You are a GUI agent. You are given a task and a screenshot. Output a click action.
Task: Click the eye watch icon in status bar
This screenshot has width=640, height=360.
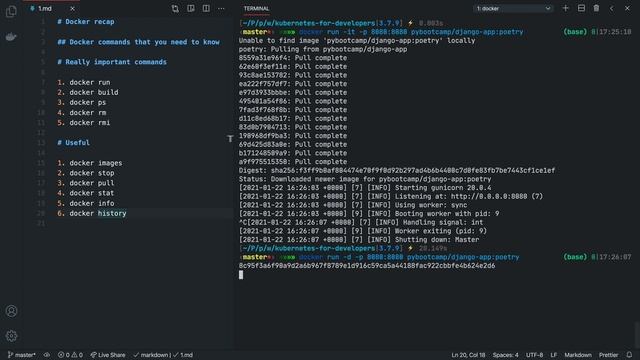[x=47, y=355]
